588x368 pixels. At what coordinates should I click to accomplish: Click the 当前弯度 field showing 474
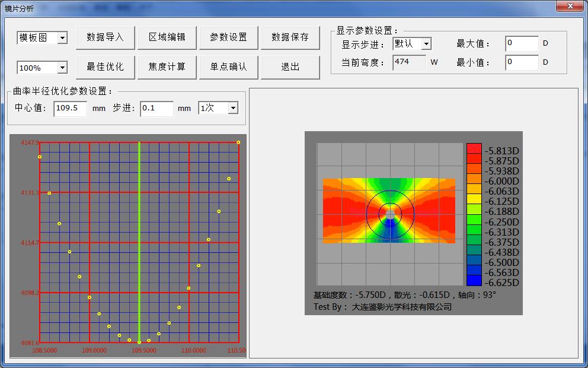(409, 62)
